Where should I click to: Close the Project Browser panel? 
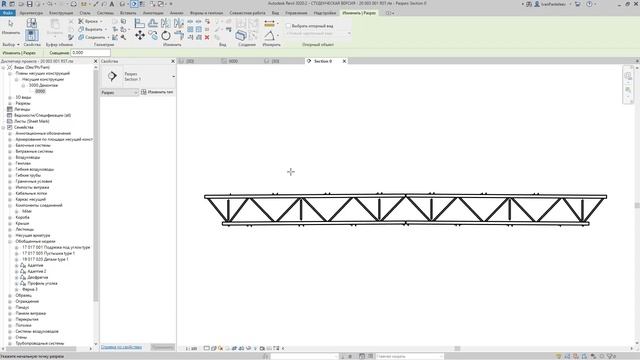tap(96, 61)
